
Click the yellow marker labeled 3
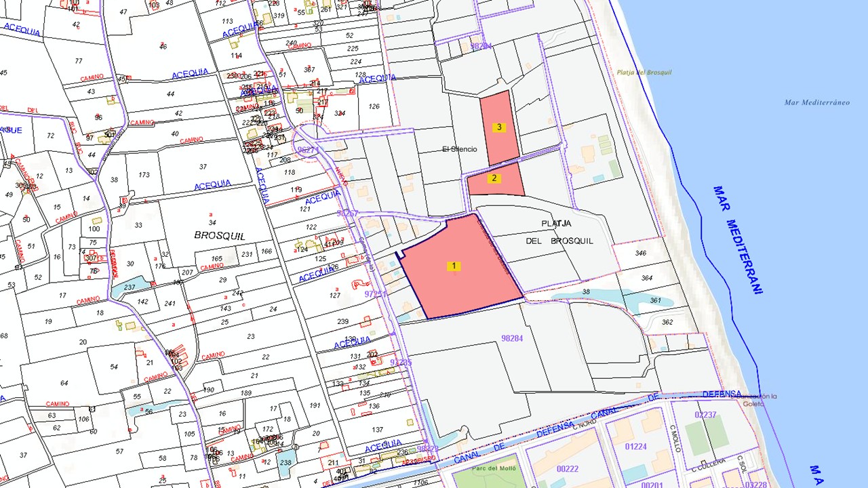(x=499, y=127)
